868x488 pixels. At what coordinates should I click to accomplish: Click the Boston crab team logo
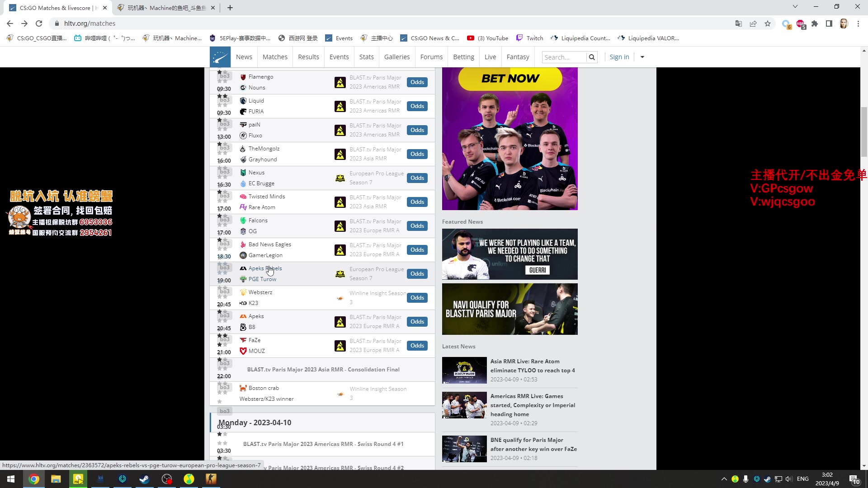coord(243,388)
